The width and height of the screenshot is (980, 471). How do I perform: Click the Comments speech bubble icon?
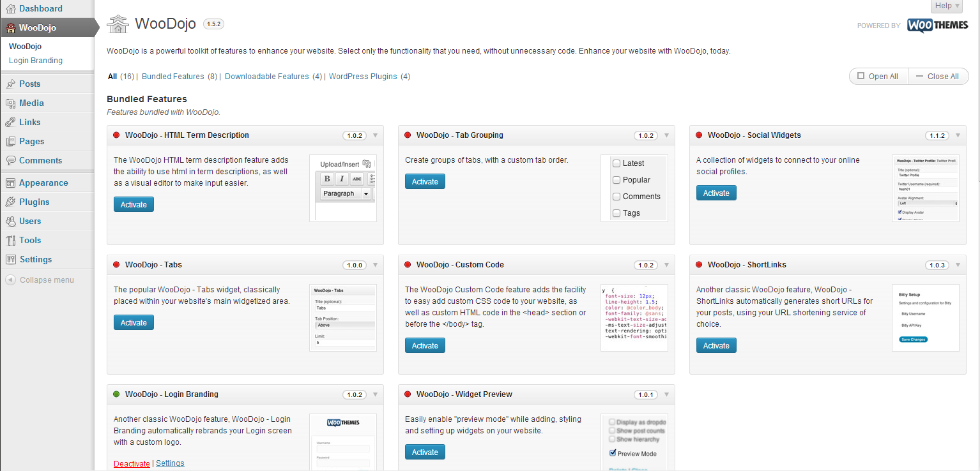click(x=10, y=160)
